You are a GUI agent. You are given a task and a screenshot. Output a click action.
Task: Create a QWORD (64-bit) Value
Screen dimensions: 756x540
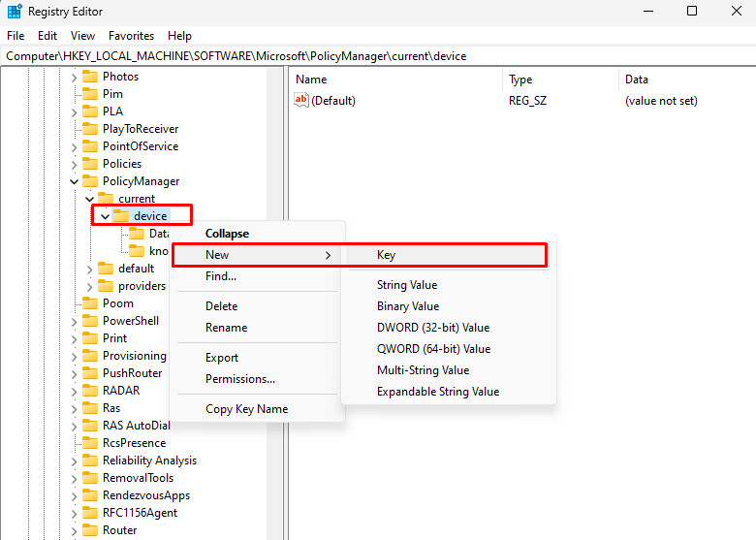(449, 349)
